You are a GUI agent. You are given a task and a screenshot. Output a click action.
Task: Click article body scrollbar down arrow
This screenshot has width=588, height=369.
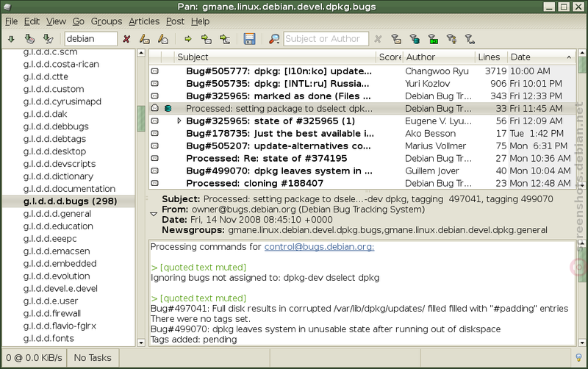[x=582, y=343]
